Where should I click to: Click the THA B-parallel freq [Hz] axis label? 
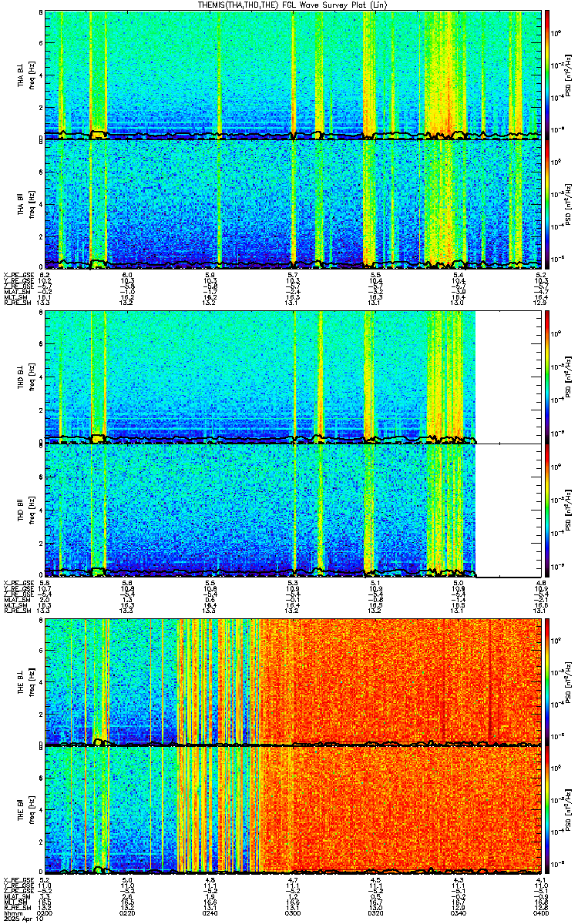(31, 203)
